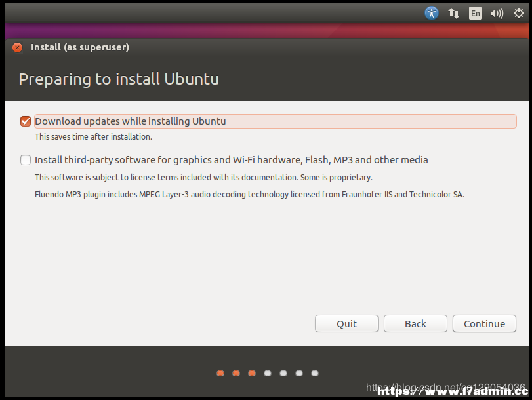Enable Install third-party software checkbox
The height and width of the screenshot is (400, 532).
click(26, 160)
